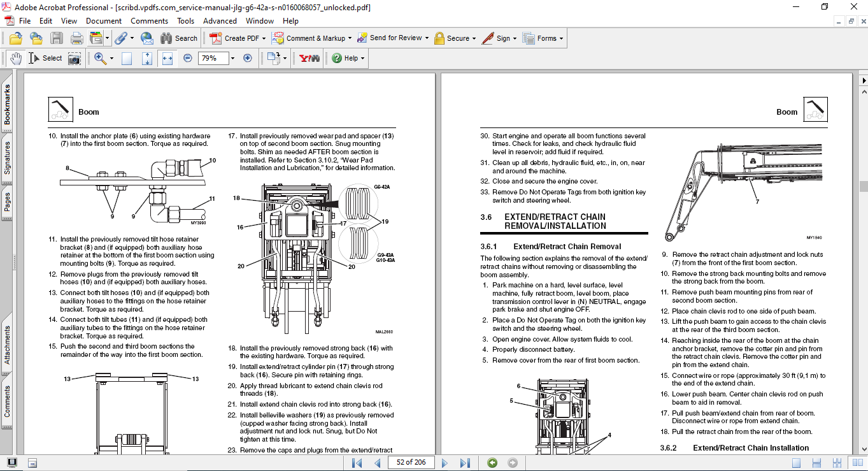868x471 pixels.
Task: Click the page number field
Action: (x=410, y=462)
